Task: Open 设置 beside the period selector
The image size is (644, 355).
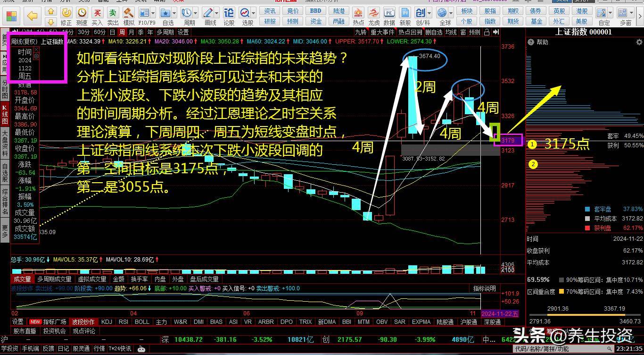Action: coord(183,32)
